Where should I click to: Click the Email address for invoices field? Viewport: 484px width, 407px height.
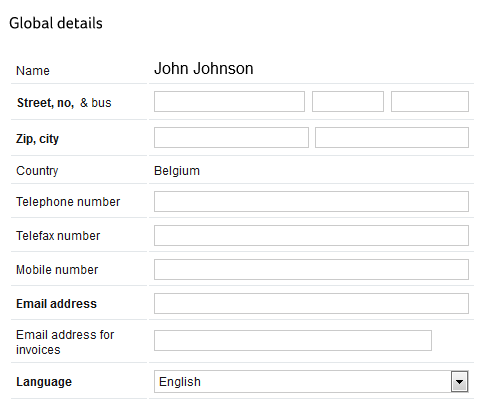293,340
